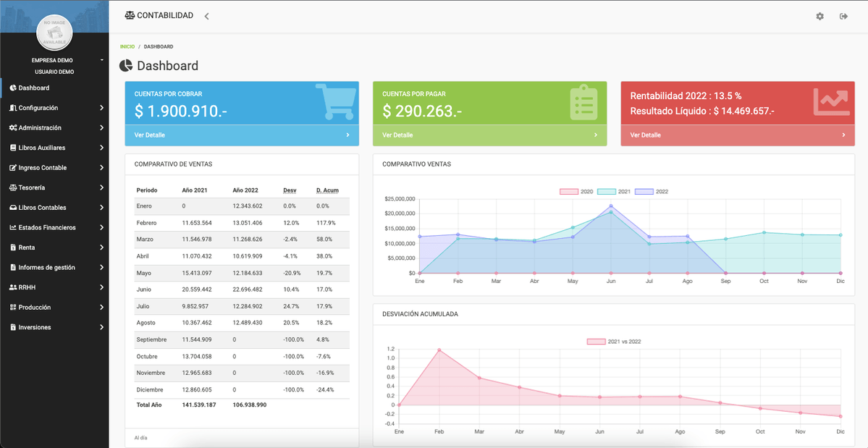This screenshot has width=868, height=448.
Task: Click the company logo avatar image
Action: 54,33
